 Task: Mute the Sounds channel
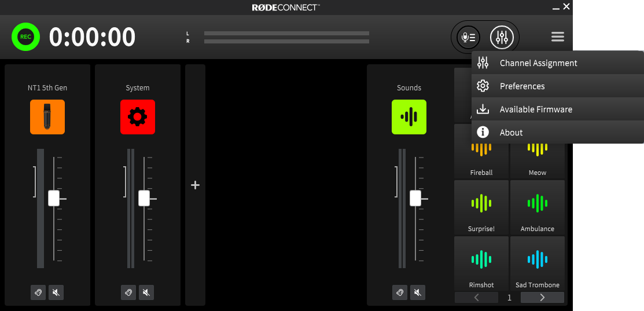coord(417,292)
